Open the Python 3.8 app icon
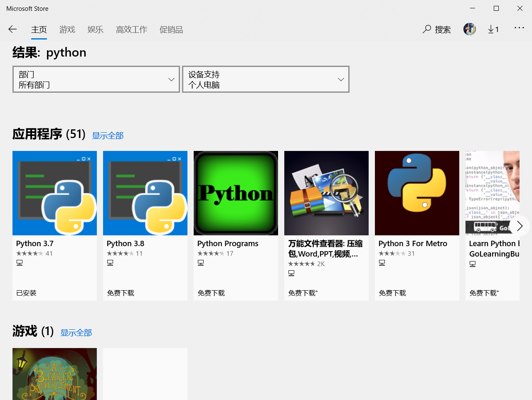This screenshot has height=400, width=532. (x=145, y=193)
